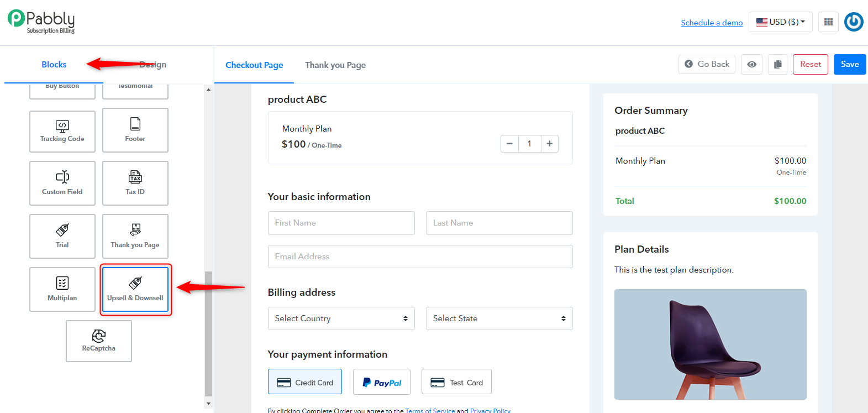Select the Custom Field block

[x=62, y=183]
